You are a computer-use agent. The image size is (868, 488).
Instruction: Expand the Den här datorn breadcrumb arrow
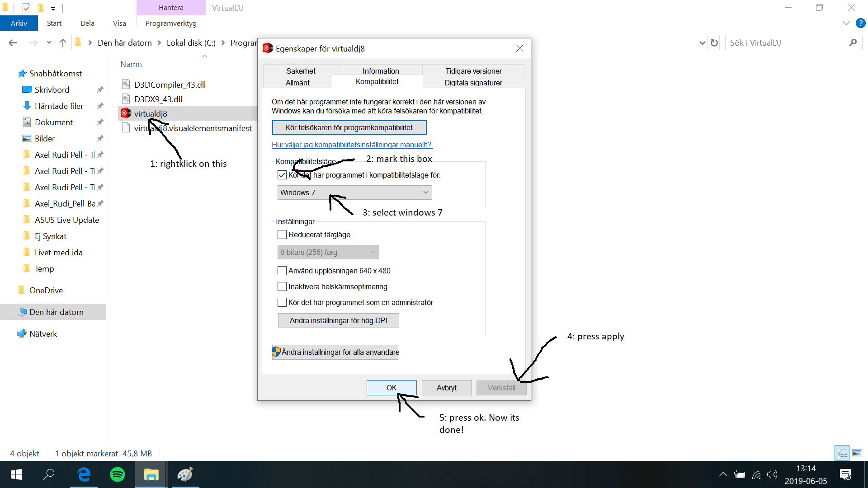160,42
